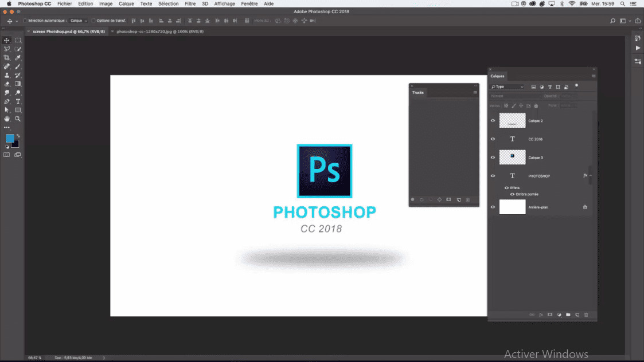Image resolution: width=644 pixels, height=362 pixels.
Task: Select the Gradient tool
Action: (x=18, y=84)
